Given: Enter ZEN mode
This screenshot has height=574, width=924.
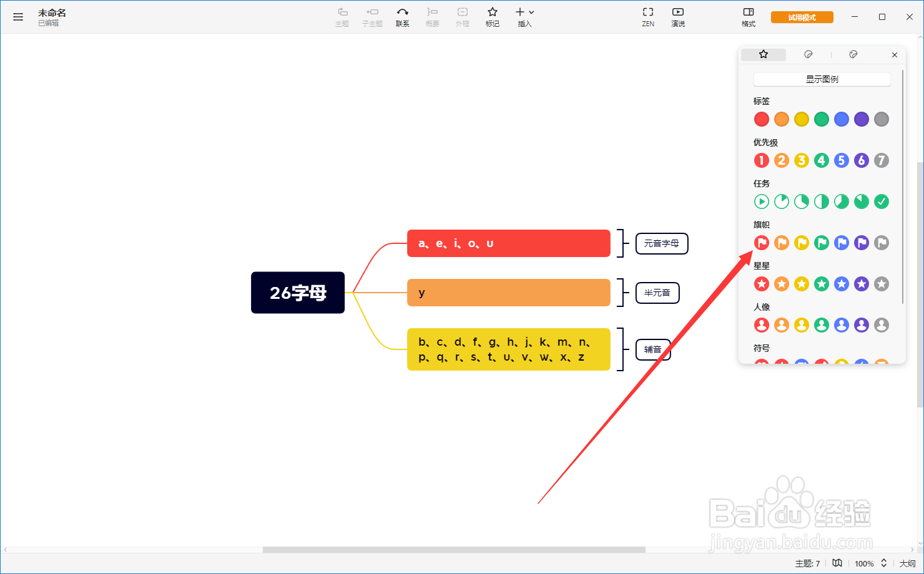Looking at the screenshot, I should [648, 17].
